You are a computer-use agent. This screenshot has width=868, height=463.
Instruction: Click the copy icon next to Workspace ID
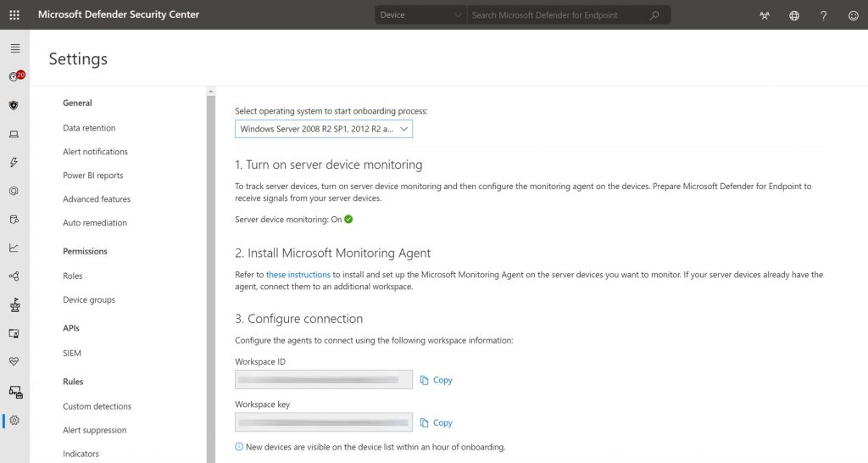[424, 380]
